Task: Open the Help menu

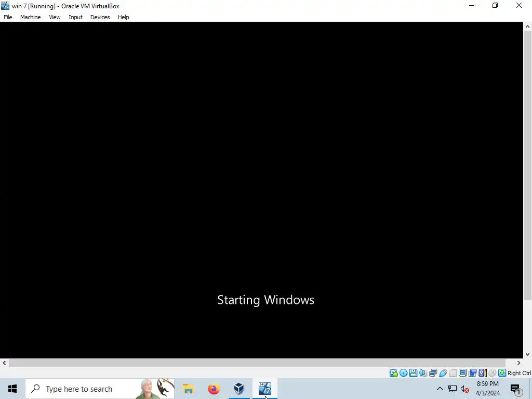Action: tap(124, 17)
